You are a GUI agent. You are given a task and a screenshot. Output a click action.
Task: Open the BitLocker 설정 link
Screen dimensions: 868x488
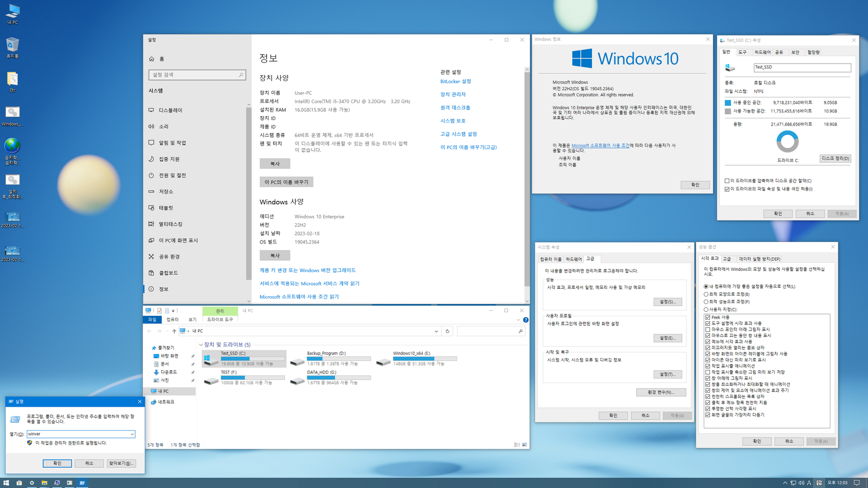click(455, 81)
